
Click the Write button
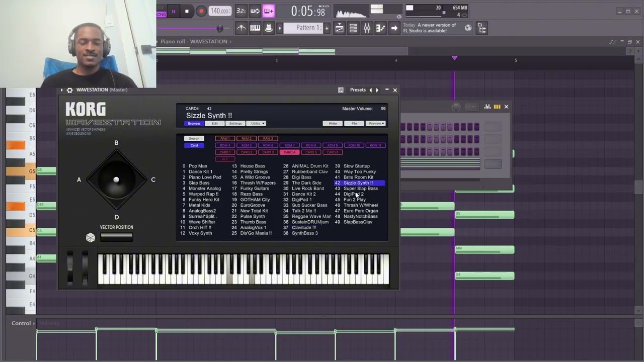pos(333,123)
